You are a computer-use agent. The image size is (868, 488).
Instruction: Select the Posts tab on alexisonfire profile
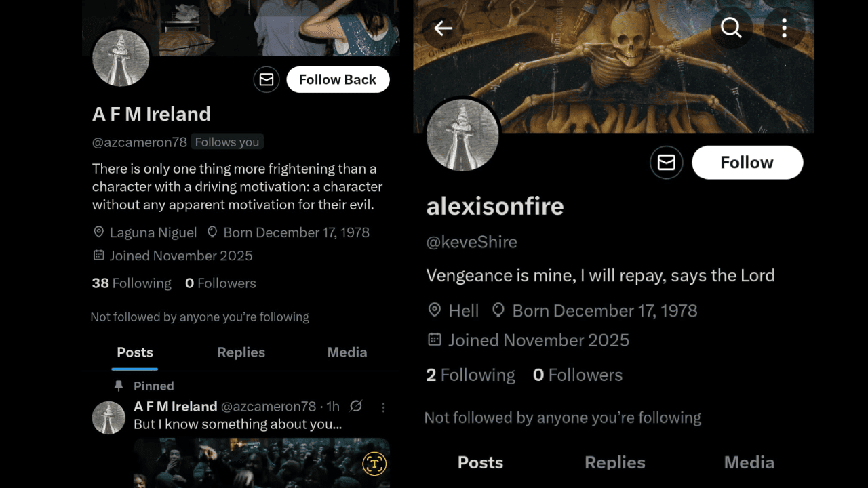[480, 463]
